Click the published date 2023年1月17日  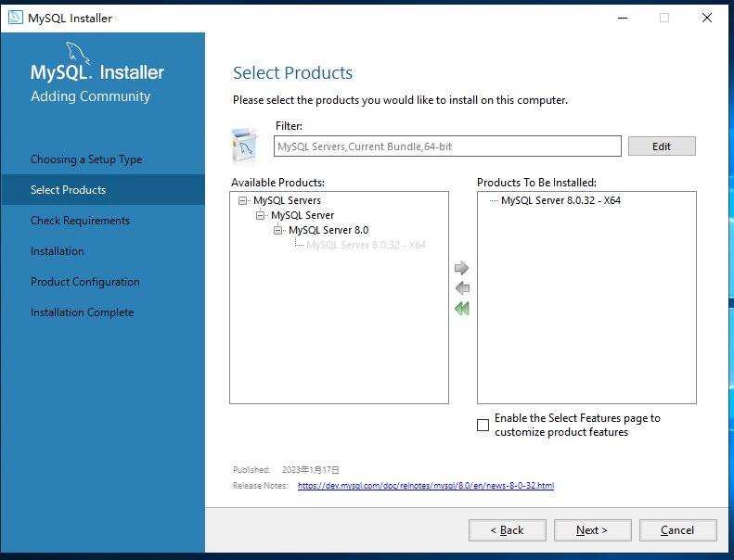pyautogui.click(x=310, y=470)
